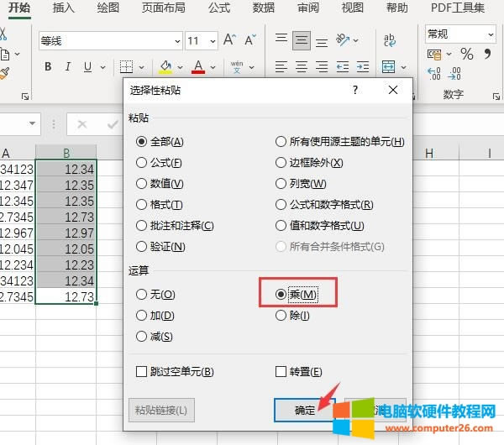This screenshot has height=445, width=504.
Task: Open the font color A swatch
Action: (198, 67)
